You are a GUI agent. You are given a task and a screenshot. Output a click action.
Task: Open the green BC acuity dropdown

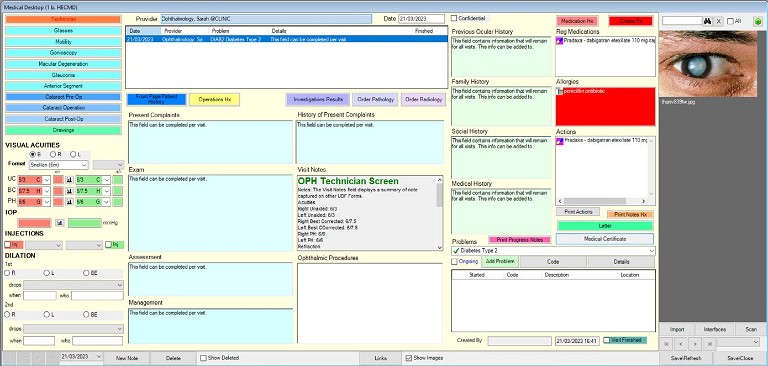[106, 191]
